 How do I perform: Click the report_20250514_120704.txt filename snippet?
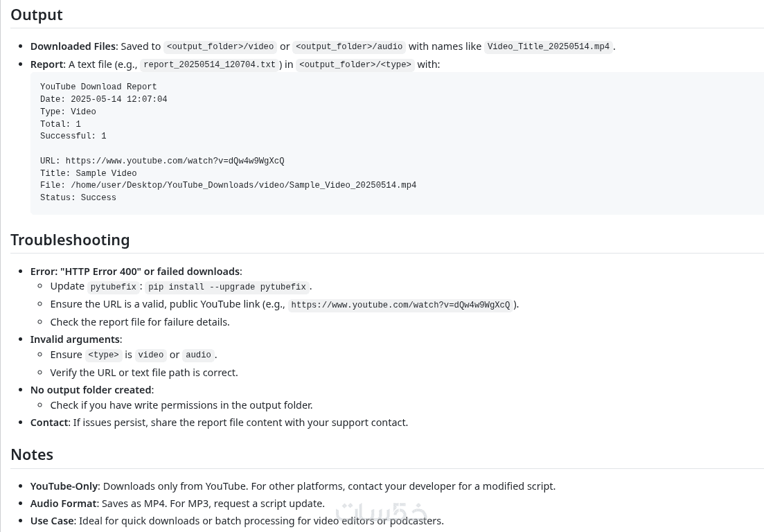pyautogui.click(x=209, y=65)
